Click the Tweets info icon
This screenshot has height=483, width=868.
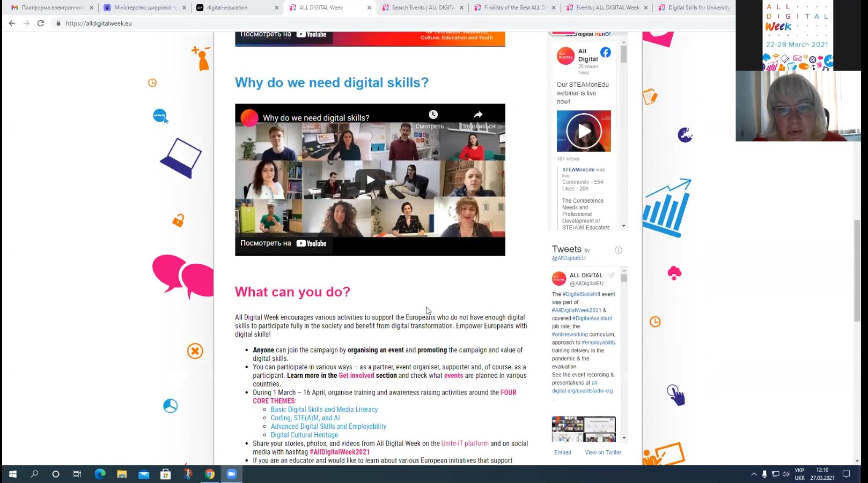click(x=618, y=250)
